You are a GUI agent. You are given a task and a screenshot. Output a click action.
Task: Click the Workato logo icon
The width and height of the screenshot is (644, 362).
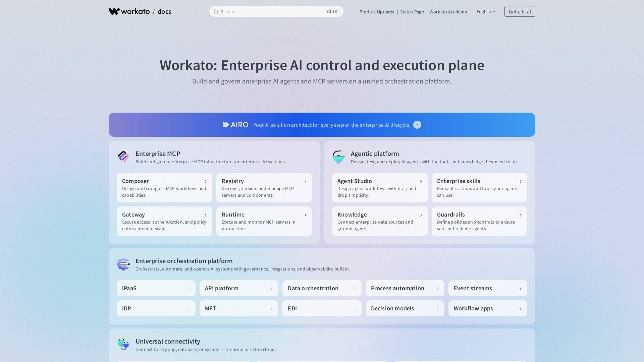click(x=114, y=11)
